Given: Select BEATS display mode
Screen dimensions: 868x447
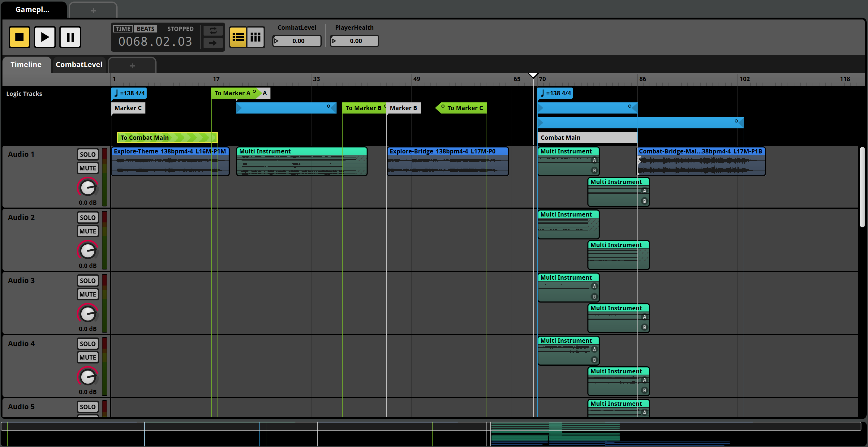Looking at the screenshot, I should point(146,29).
